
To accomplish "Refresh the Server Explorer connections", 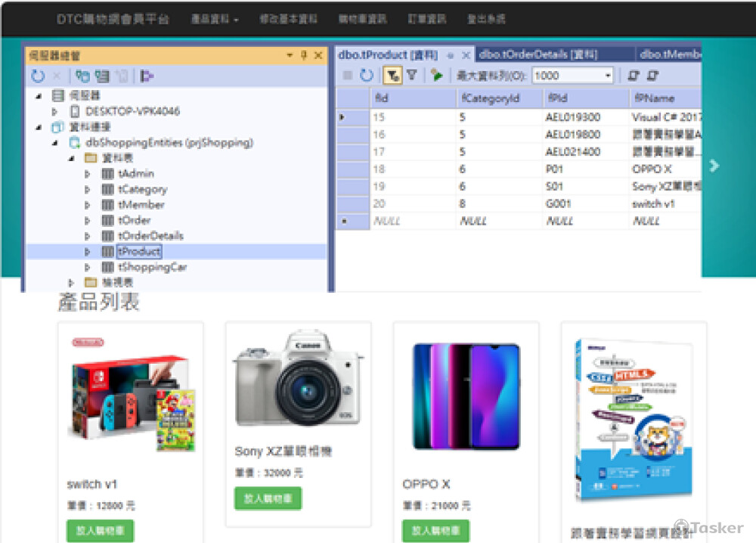I will coord(39,74).
